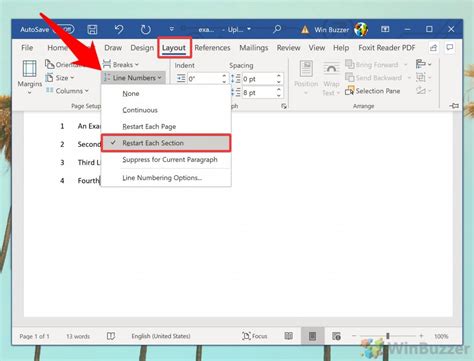Open Customize Quick Access Toolbar arrow
The image size is (474, 361).
click(171, 29)
